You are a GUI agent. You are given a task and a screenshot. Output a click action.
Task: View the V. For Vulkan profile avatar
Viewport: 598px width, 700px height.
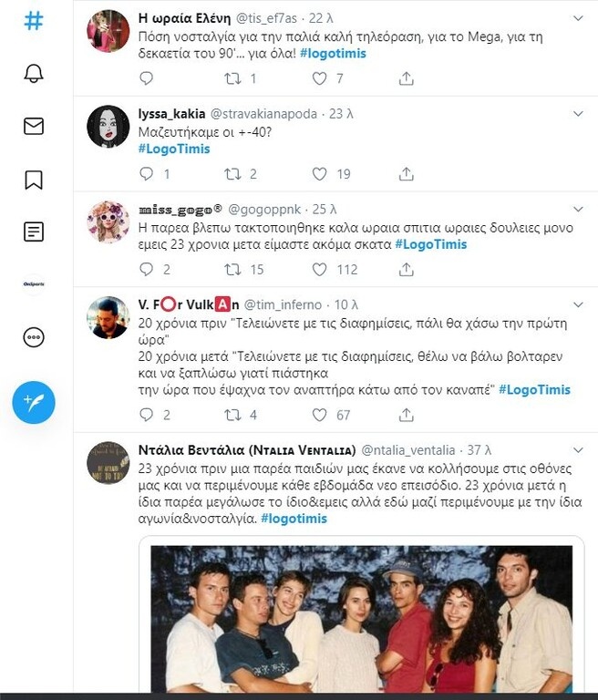click(108, 318)
